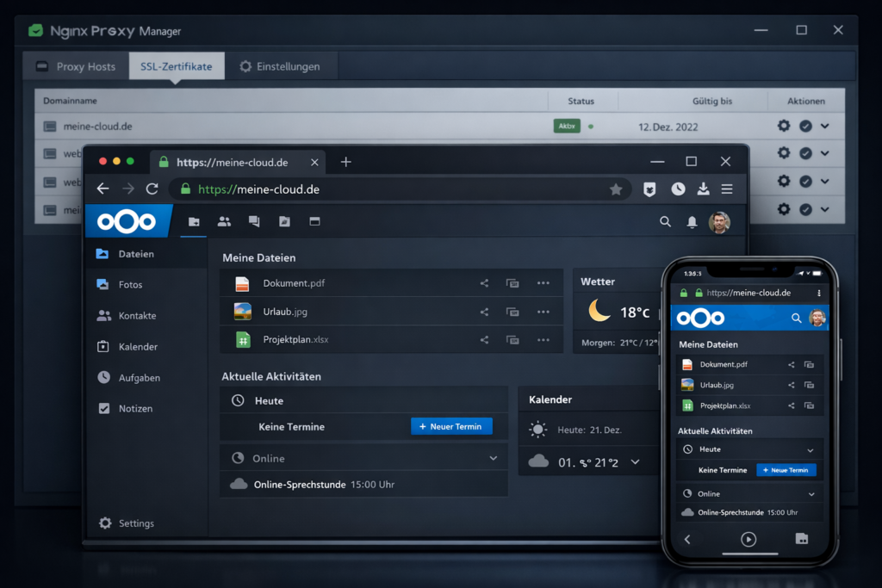Open notifications bell in Nextcloud header
The width and height of the screenshot is (882, 588).
pyautogui.click(x=692, y=222)
